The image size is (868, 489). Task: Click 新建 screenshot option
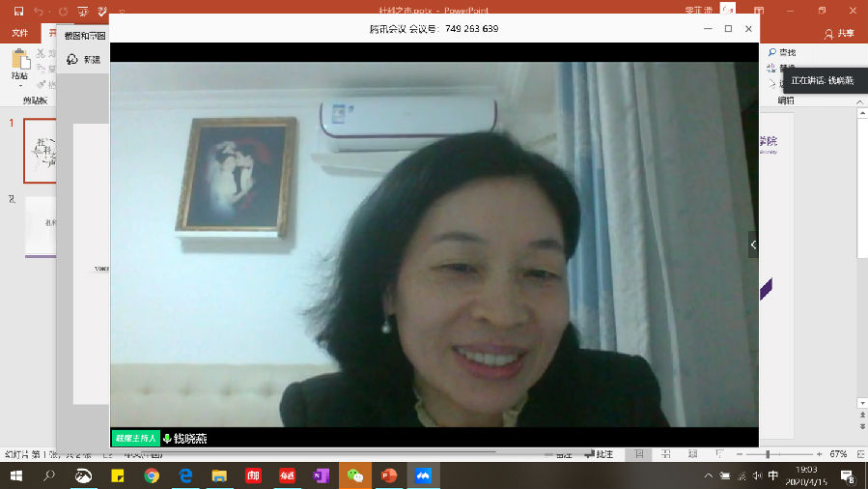click(x=84, y=60)
